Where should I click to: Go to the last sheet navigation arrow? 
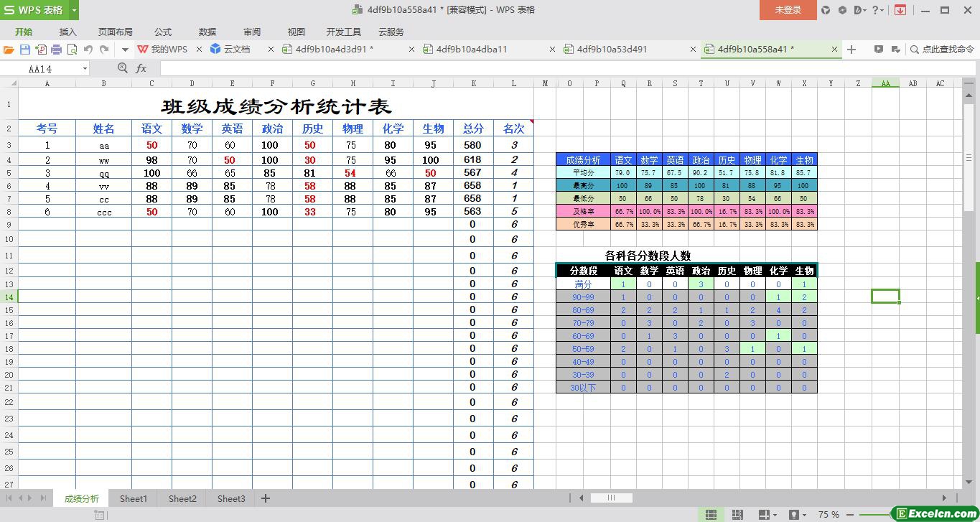[x=44, y=498]
